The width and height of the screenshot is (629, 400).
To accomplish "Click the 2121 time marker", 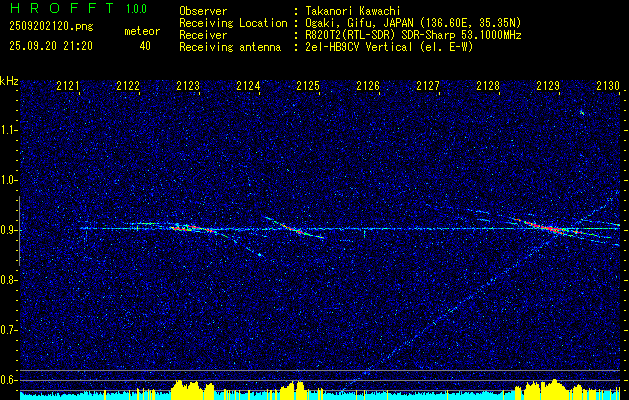I will (68, 86).
